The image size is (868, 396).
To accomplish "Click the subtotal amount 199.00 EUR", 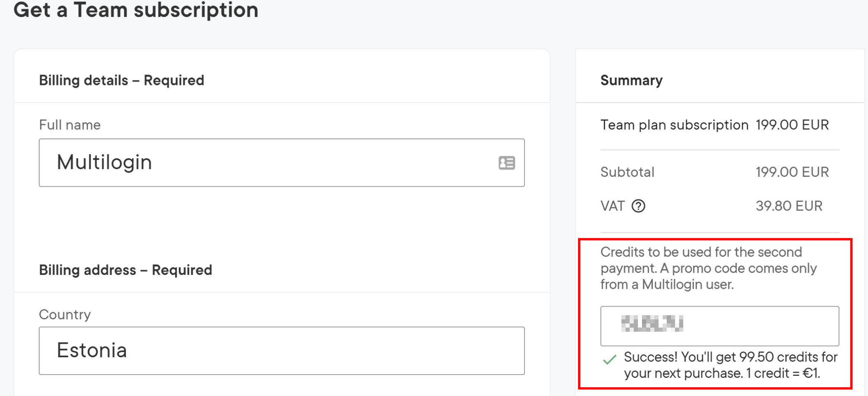I will point(792,172).
